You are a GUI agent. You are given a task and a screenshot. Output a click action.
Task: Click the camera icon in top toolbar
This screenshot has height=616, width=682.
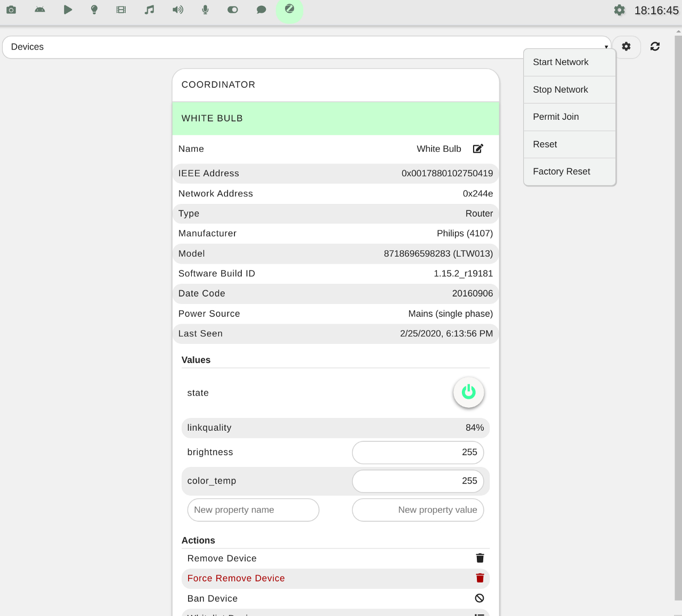tap(11, 10)
